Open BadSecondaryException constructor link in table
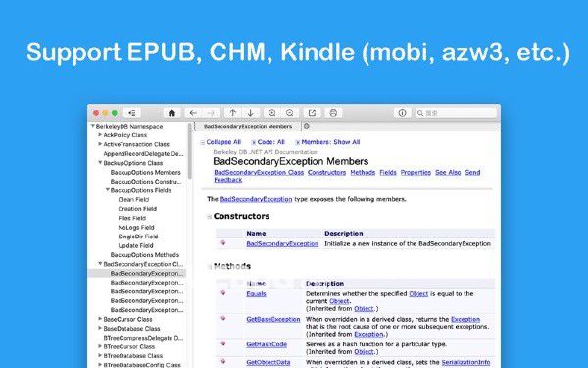588x368 pixels. 282,244
